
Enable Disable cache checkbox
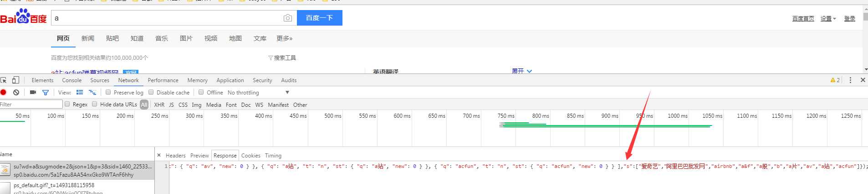151,92
